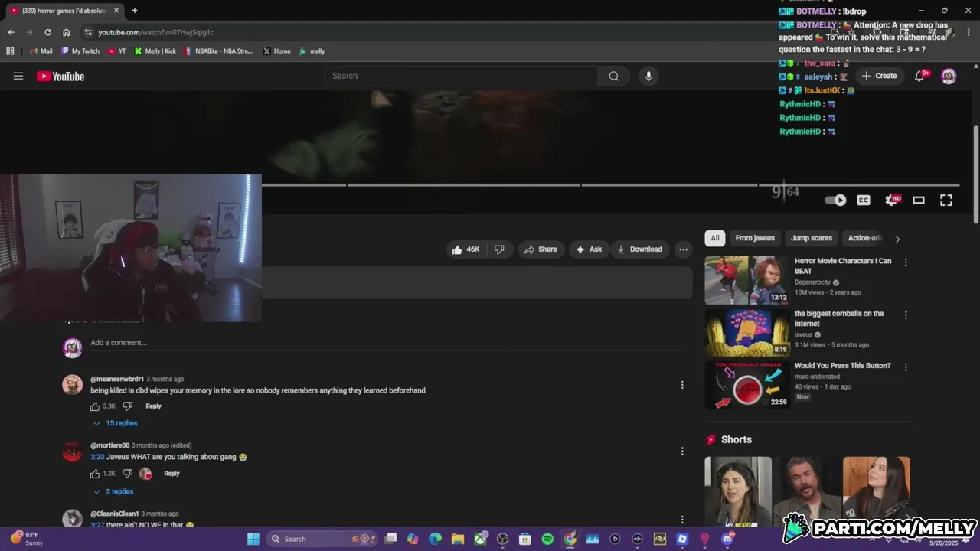Image resolution: width=980 pixels, height=551 pixels.
Task: Open the NBABite bookmark
Action: point(218,51)
